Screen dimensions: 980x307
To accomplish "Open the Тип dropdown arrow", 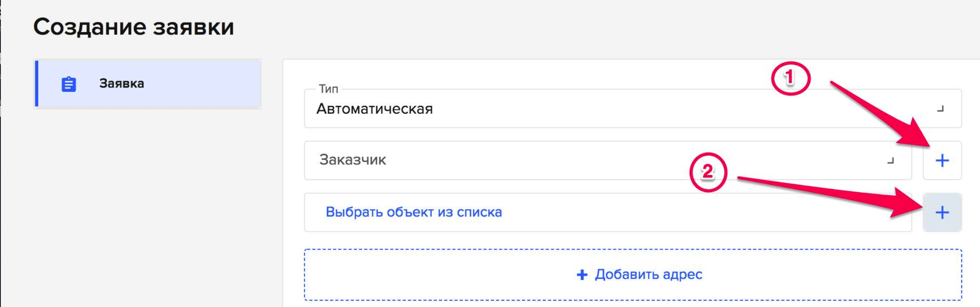I will pos(940,109).
